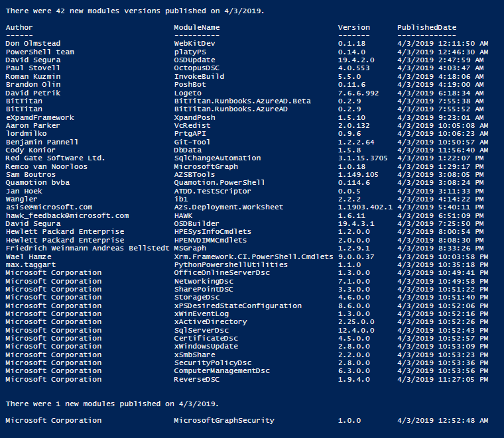This screenshot has height=438, width=504.
Task: Select author hawk_feedback@microsoft.com
Action: coord(67,216)
